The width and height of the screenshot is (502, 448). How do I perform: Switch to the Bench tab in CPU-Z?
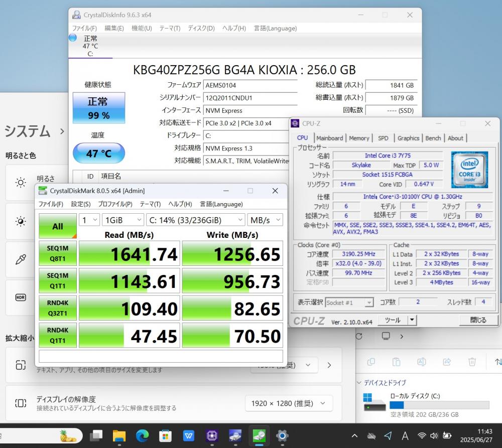click(433, 138)
